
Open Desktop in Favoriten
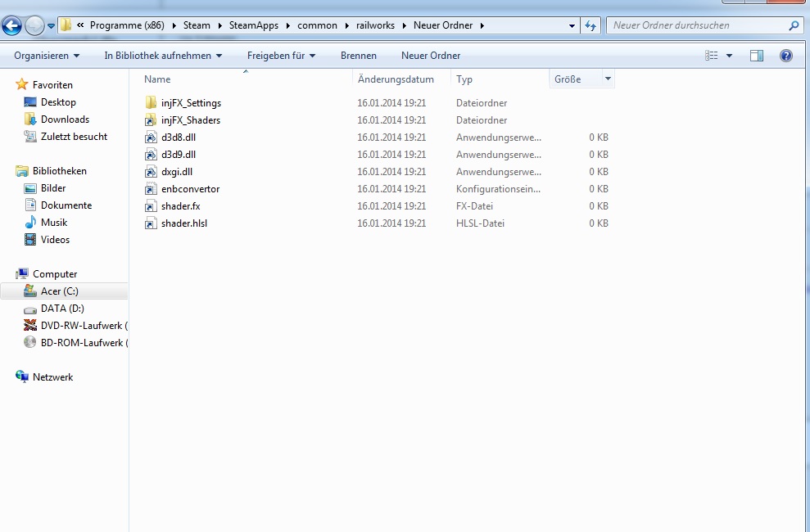tap(58, 102)
